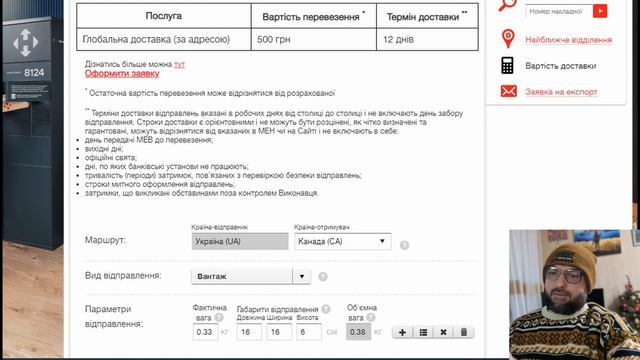Click the Довжина input field
Image resolution: width=640 pixels, height=360 pixels.
tap(249, 332)
